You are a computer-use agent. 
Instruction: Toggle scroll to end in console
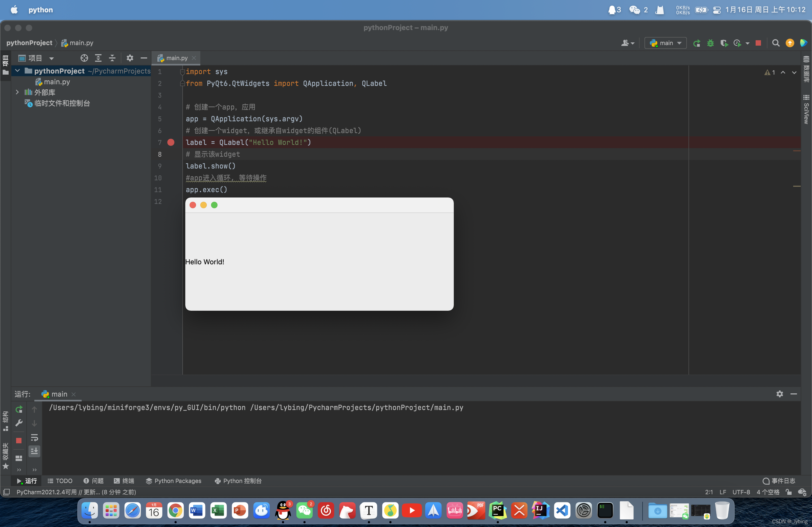34,451
